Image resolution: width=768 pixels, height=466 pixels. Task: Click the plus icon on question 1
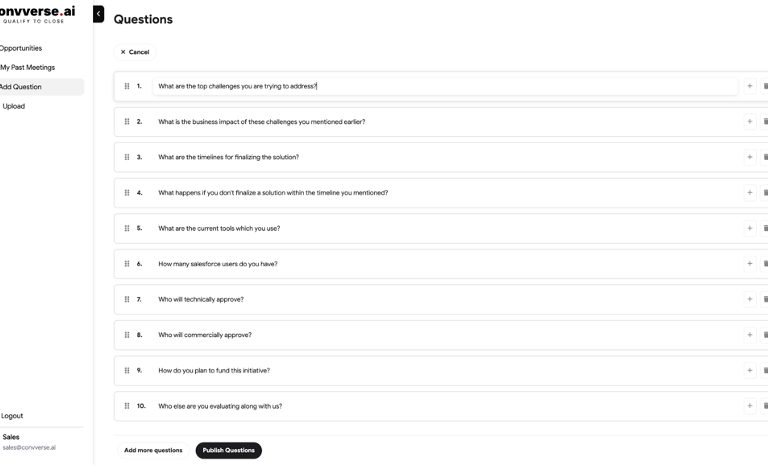[749, 86]
